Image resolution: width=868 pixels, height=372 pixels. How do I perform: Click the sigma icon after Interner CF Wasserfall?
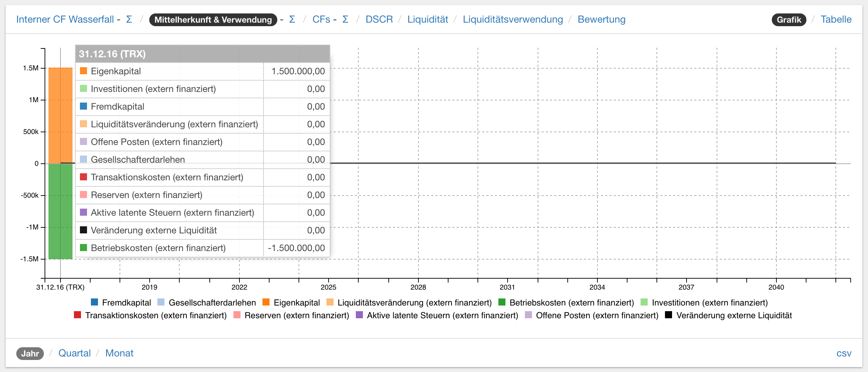129,19
